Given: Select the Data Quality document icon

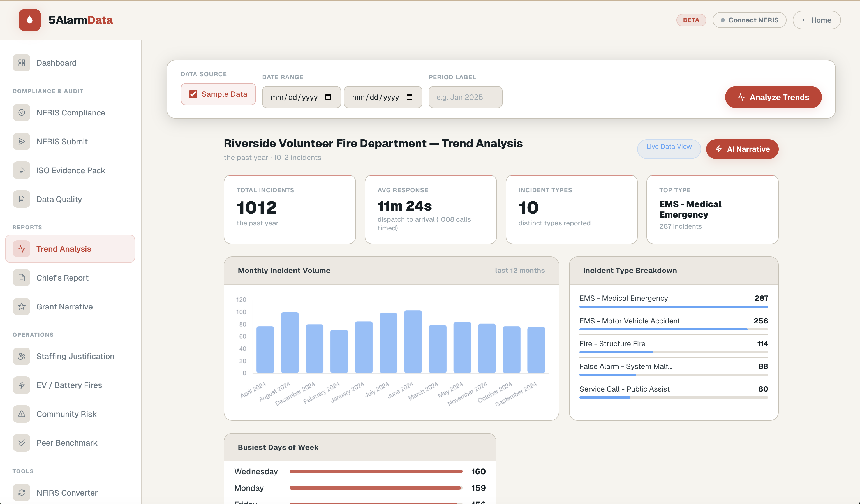Looking at the screenshot, I should [x=22, y=199].
